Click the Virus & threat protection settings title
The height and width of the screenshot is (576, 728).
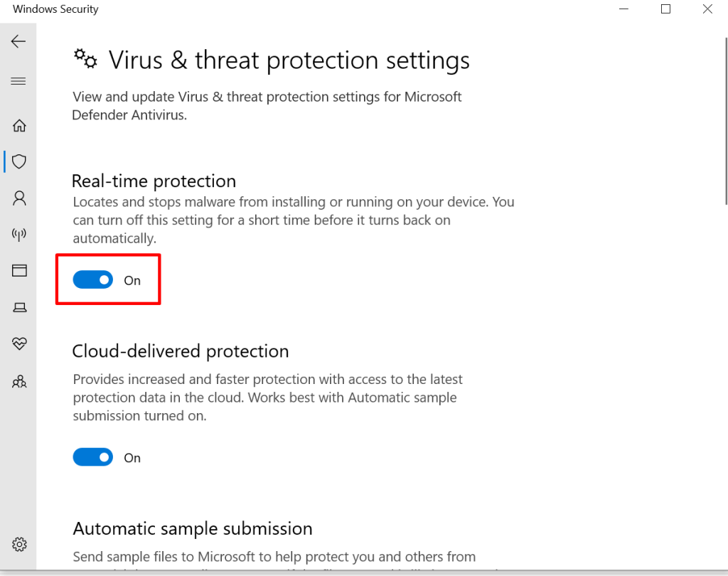coord(289,60)
